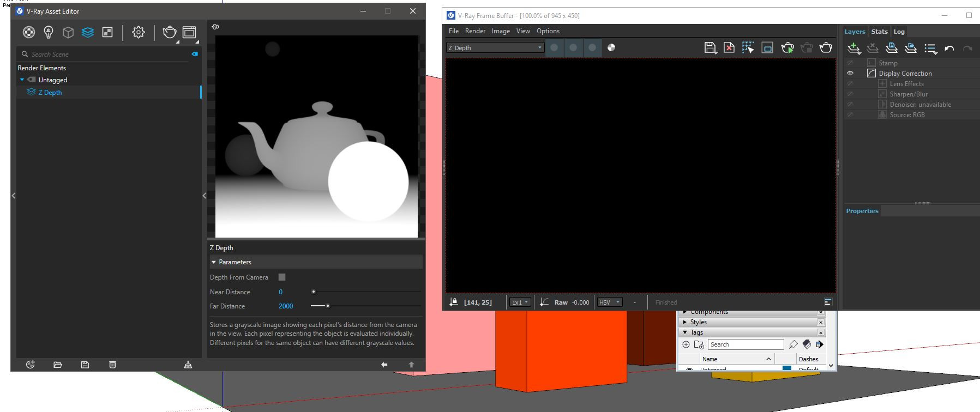
Task: Open Geometry category cube icon
Action: point(68,33)
